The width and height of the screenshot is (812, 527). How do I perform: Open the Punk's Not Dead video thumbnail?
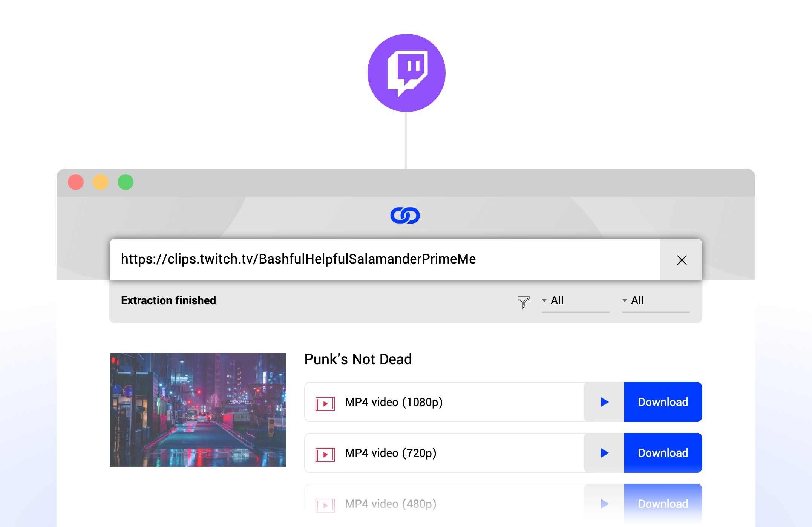198,410
